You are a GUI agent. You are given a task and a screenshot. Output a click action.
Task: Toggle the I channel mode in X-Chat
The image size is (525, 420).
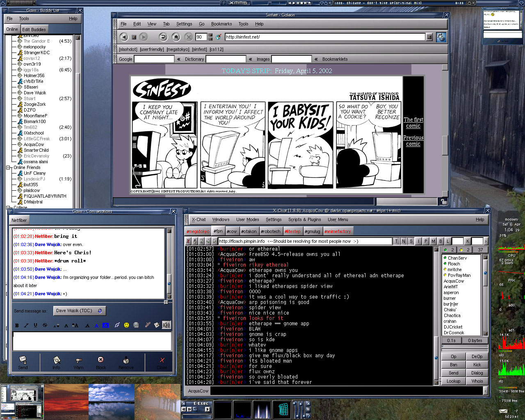coord(418,241)
